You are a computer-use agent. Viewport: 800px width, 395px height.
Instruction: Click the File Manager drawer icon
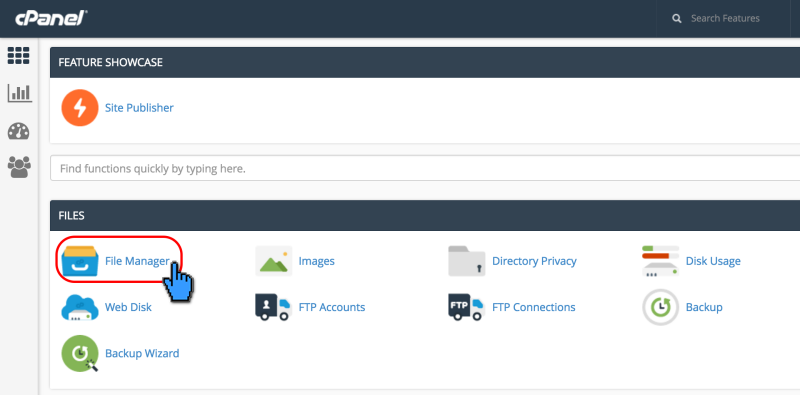(x=80, y=261)
